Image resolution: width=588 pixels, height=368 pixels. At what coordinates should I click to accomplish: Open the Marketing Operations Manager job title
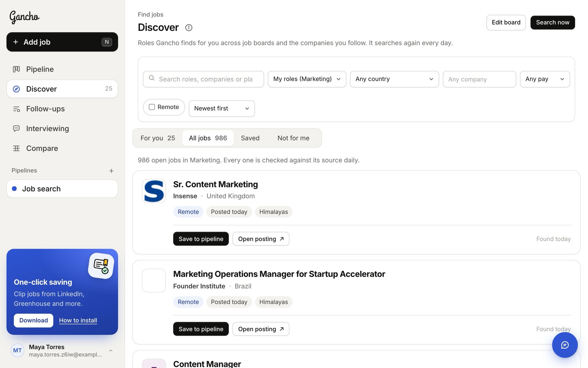tap(279, 274)
